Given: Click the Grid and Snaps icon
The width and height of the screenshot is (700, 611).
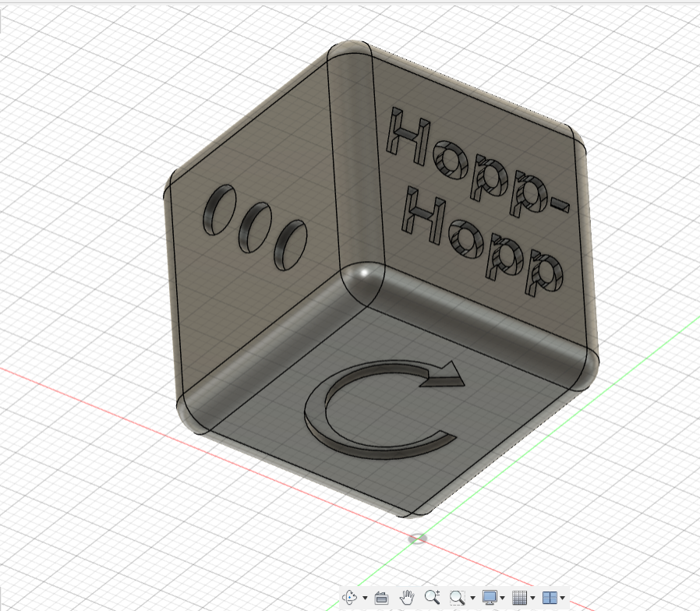Looking at the screenshot, I should point(519,597).
